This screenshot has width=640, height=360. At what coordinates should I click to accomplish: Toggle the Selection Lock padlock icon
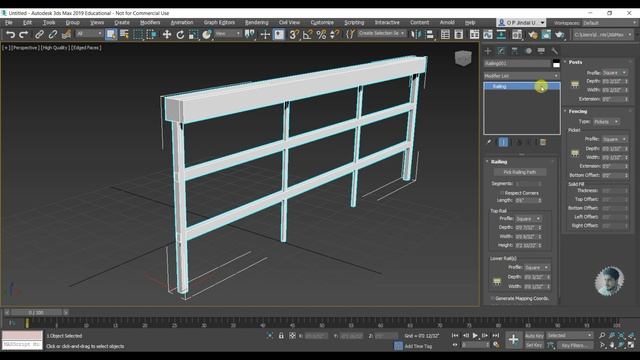tap(281, 336)
